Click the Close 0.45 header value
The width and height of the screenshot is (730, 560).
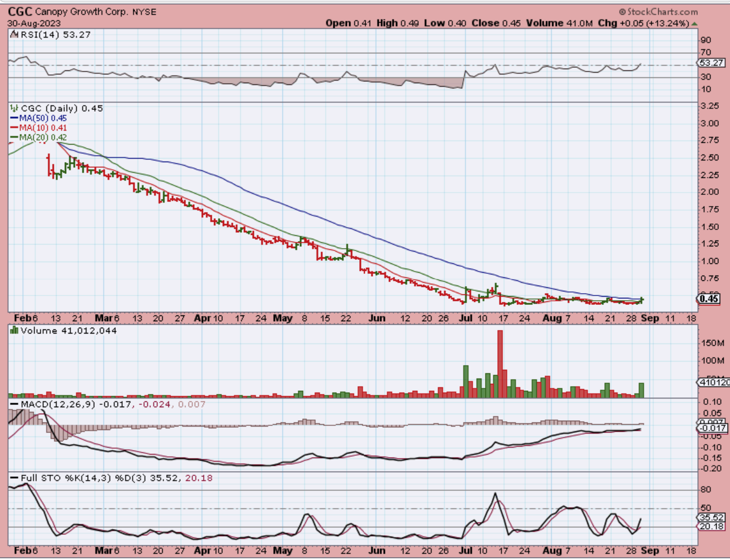496,23
